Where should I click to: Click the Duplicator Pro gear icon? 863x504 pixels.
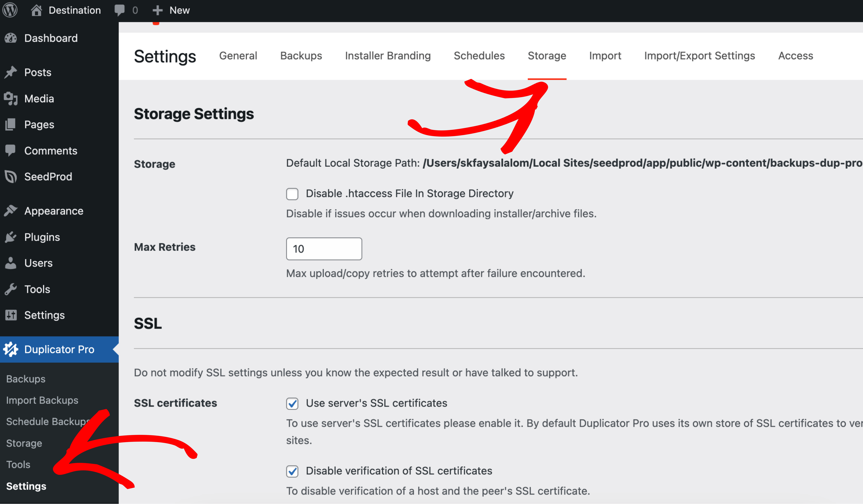(x=11, y=349)
